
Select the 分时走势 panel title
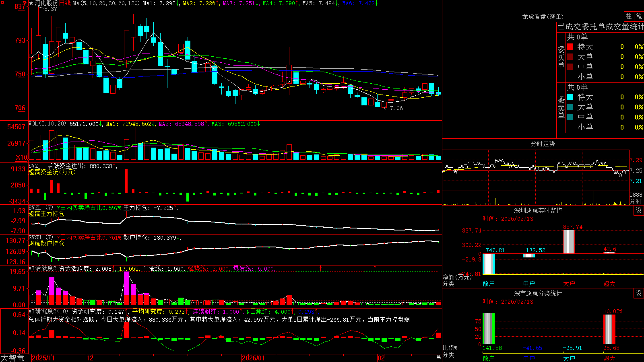coord(543,144)
